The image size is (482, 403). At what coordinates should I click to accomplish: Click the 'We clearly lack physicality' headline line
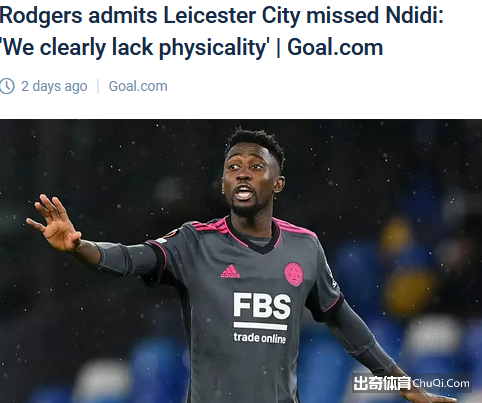[x=135, y=48]
